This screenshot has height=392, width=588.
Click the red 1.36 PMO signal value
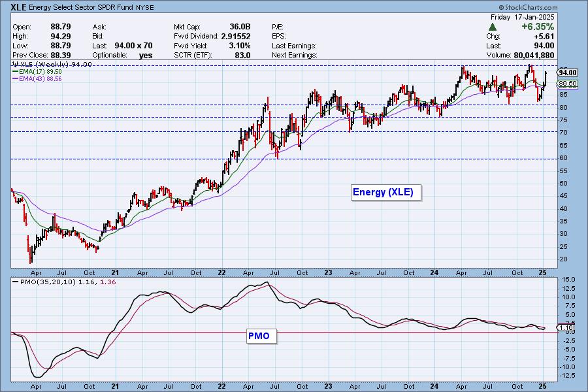(x=108, y=282)
